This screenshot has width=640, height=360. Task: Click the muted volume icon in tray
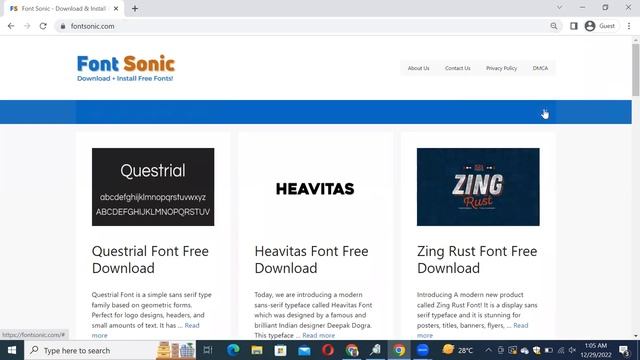click(x=573, y=350)
